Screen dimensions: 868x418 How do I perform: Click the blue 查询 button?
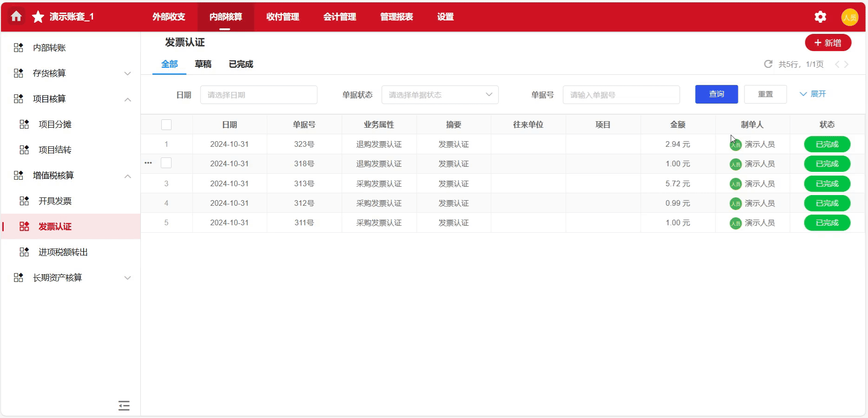pos(716,94)
